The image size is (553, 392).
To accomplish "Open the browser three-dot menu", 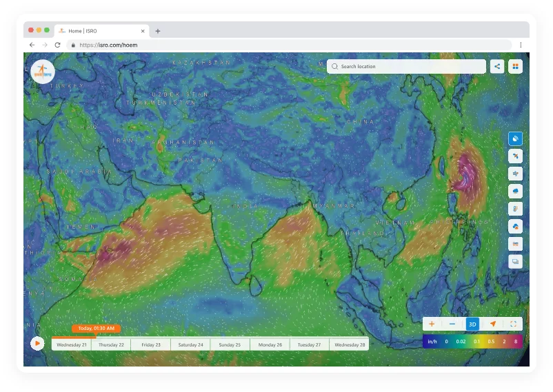I will coord(521,45).
